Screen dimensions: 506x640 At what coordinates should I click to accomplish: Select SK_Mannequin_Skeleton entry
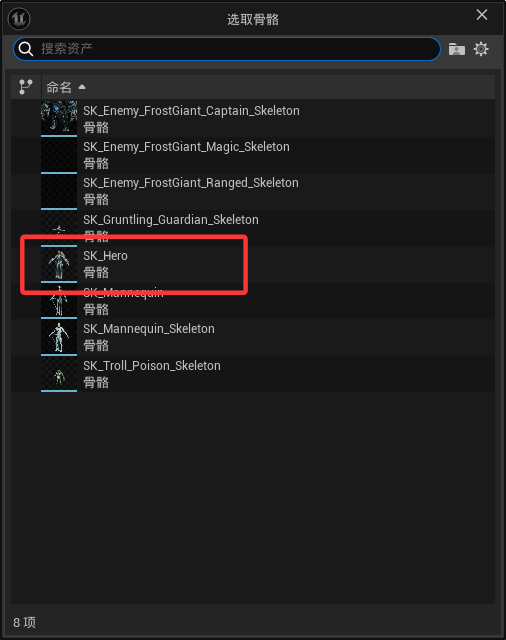click(253, 337)
